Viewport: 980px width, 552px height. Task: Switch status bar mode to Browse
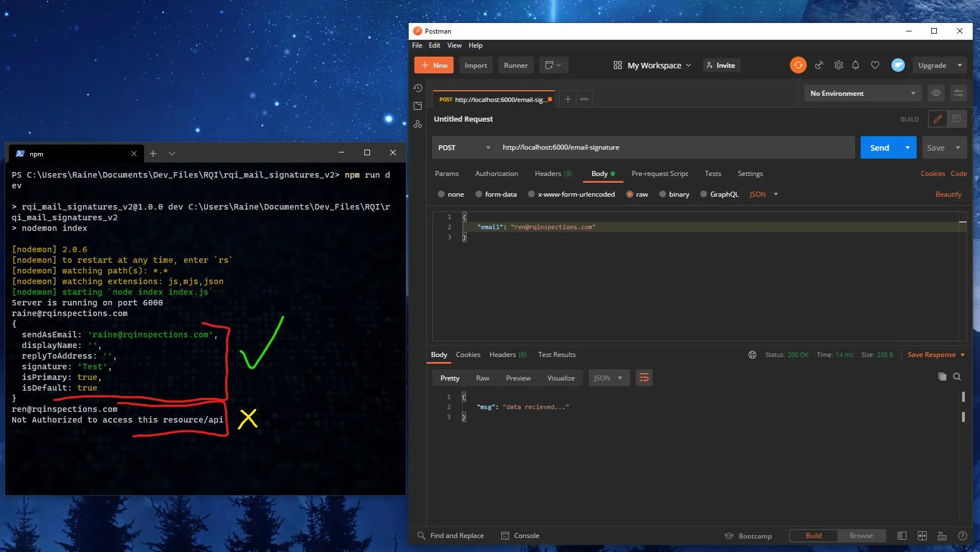pyautogui.click(x=861, y=536)
